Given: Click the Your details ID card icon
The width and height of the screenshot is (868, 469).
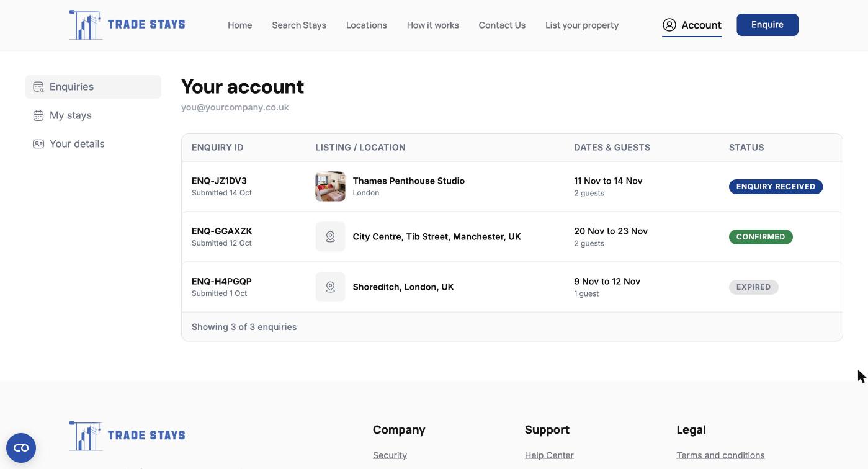Looking at the screenshot, I should (38, 144).
